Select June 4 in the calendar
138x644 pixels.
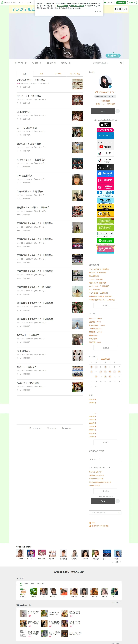coord(105,367)
